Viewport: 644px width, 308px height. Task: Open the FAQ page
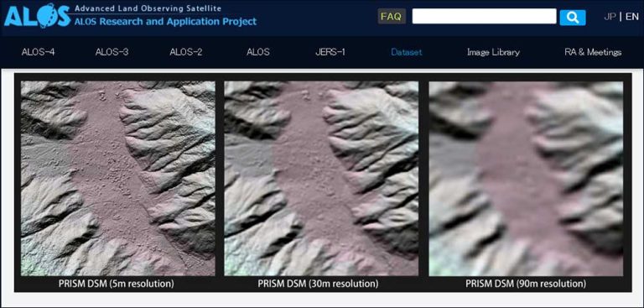[x=392, y=17]
